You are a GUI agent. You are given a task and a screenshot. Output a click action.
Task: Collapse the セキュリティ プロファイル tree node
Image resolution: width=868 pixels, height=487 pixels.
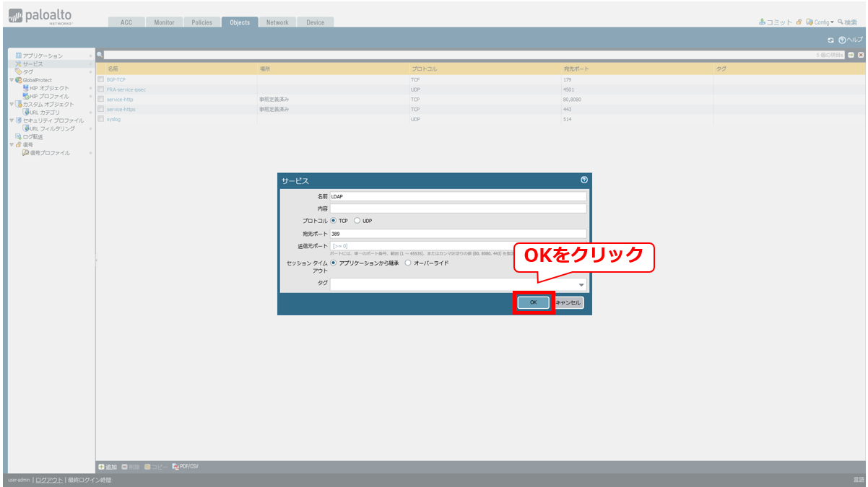(x=11, y=120)
